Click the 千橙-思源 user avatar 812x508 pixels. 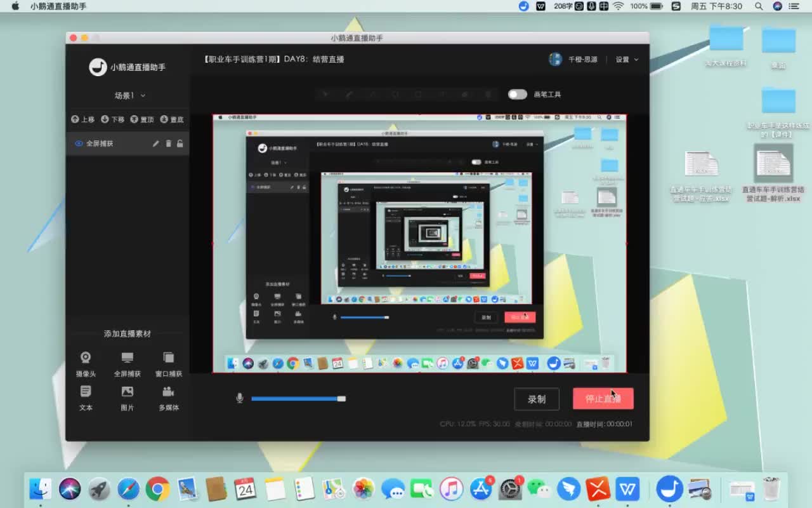pos(555,59)
